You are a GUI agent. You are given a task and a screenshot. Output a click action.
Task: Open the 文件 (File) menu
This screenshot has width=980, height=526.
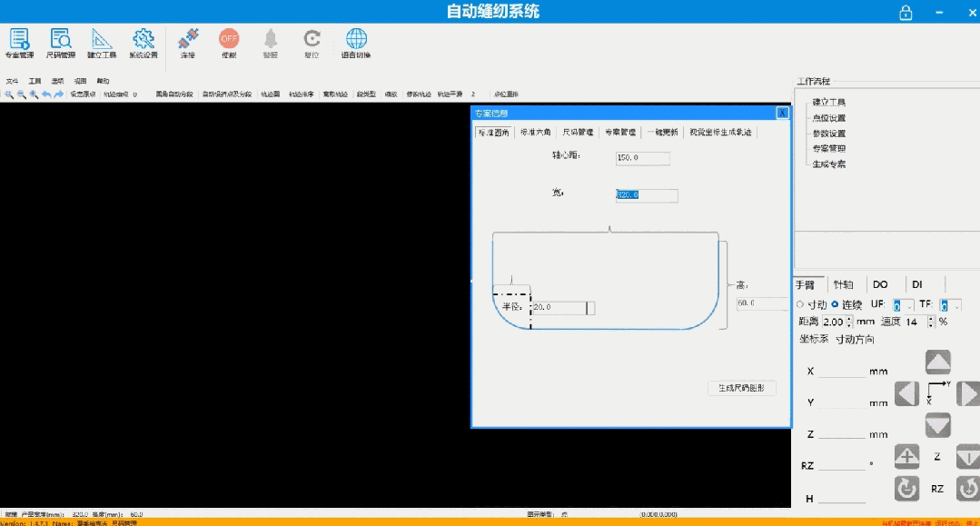(x=12, y=82)
